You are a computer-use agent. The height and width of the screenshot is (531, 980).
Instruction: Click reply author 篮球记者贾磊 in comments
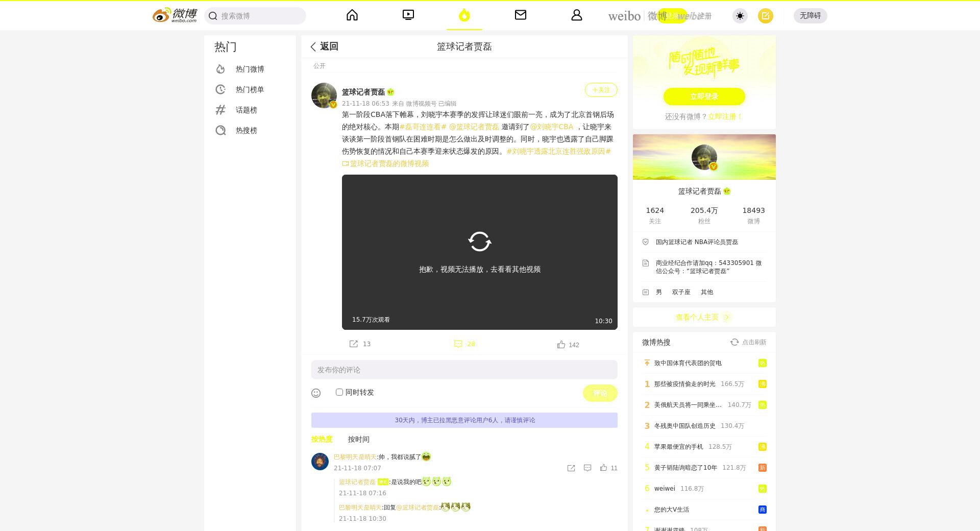[357, 482]
